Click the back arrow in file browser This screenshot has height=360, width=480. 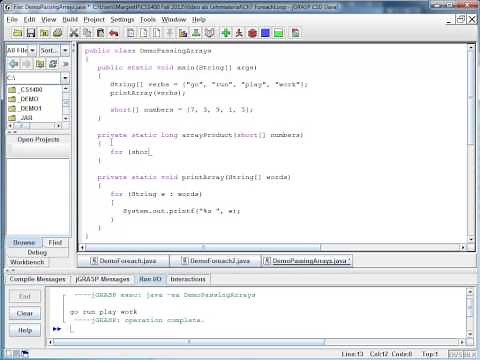pyautogui.click(x=14, y=64)
